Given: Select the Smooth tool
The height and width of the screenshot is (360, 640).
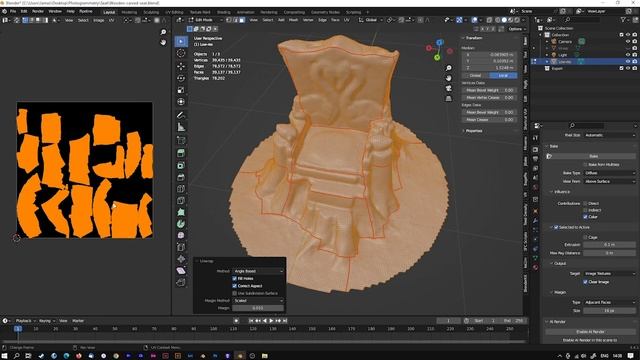Looking at the screenshot, I should pos(181,236).
